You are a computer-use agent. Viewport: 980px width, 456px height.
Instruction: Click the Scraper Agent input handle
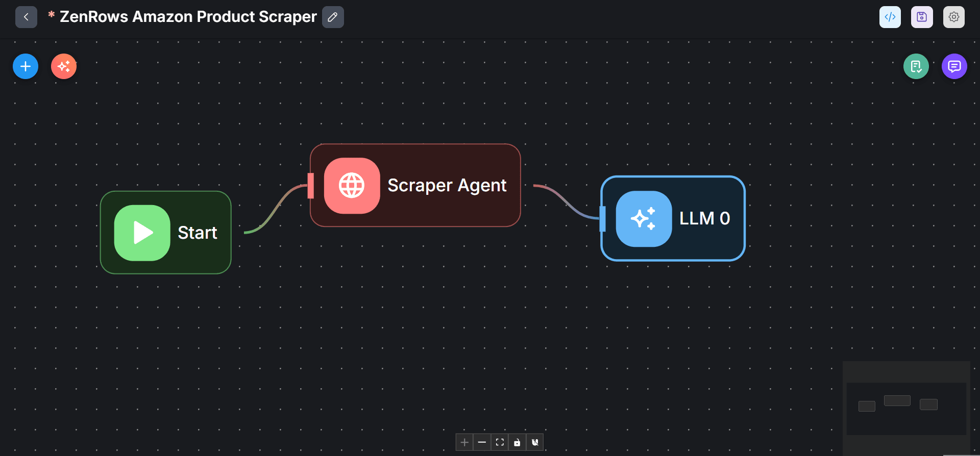point(310,186)
